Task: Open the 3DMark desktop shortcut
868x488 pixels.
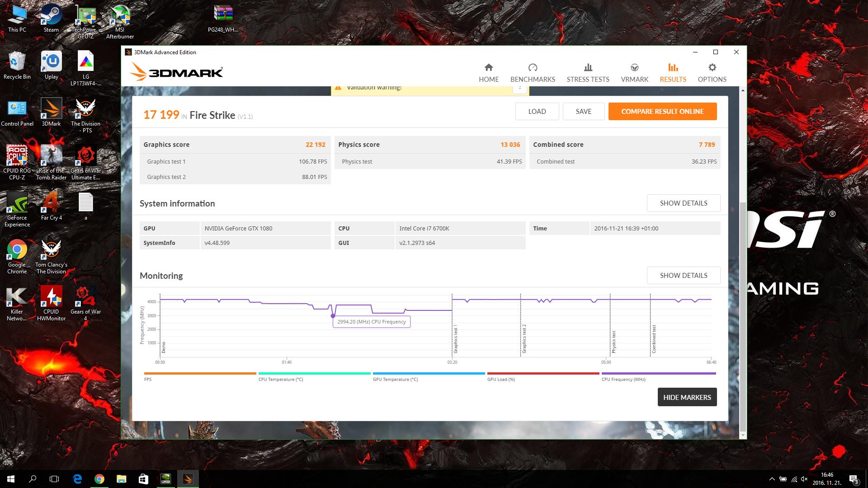Action: pyautogui.click(x=51, y=113)
